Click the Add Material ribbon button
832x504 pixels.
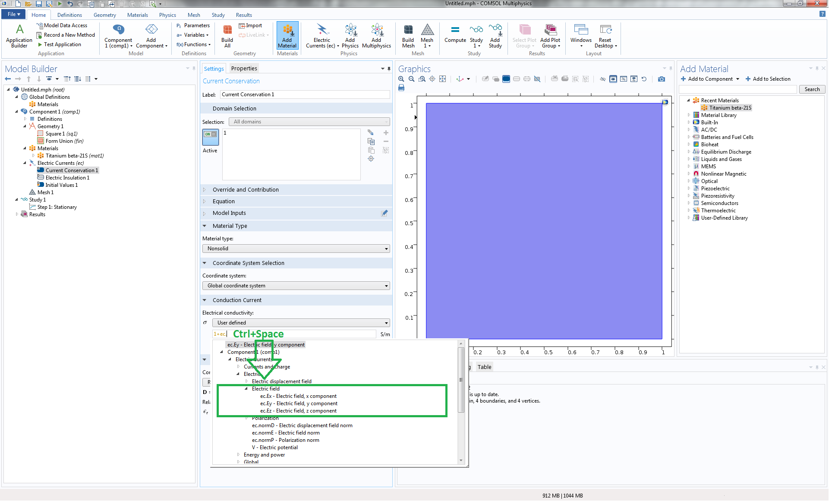(287, 35)
